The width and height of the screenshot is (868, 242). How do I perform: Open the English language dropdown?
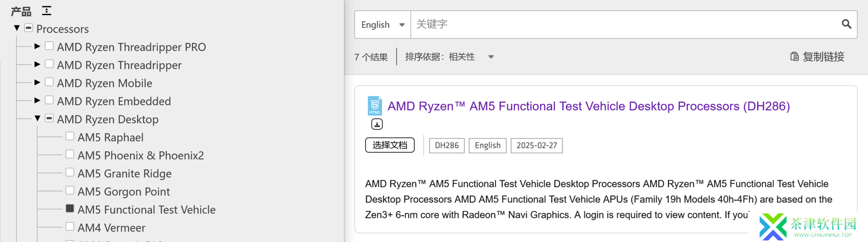(x=383, y=25)
